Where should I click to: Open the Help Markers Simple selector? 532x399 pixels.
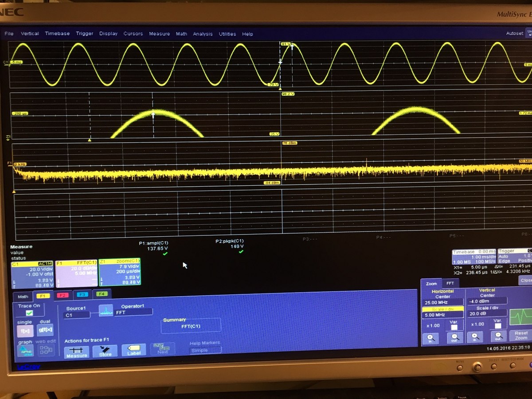click(x=205, y=350)
